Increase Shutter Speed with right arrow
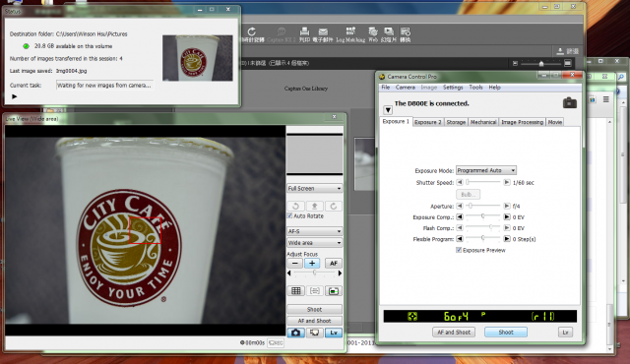630x364 pixels. coord(507,183)
